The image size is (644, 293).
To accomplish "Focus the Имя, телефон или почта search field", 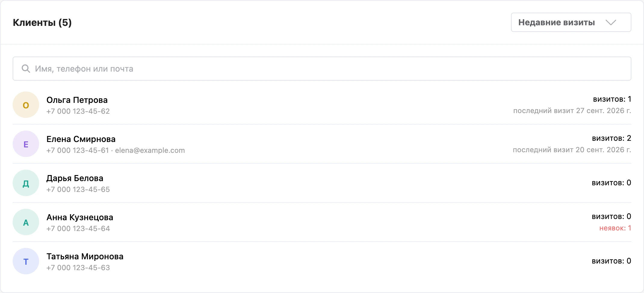I will point(322,69).
